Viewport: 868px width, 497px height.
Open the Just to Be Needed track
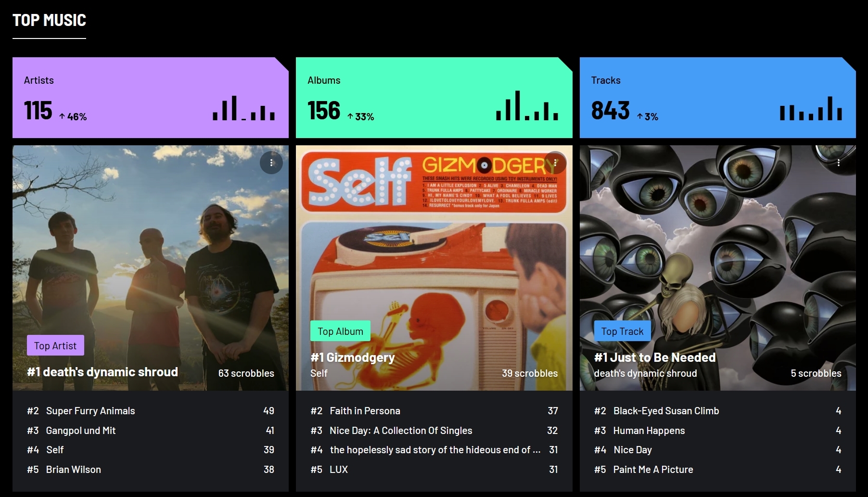(x=655, y=357)
